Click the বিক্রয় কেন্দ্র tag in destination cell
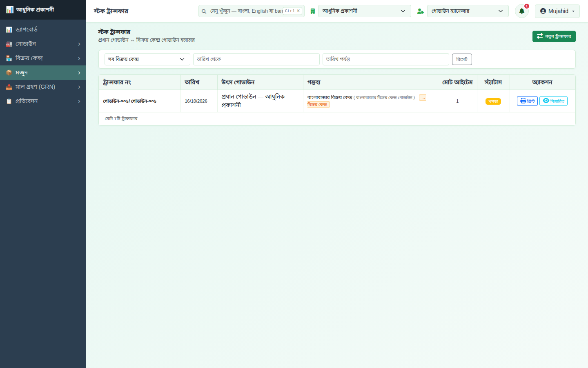588x368 pixels. (318, 105)
